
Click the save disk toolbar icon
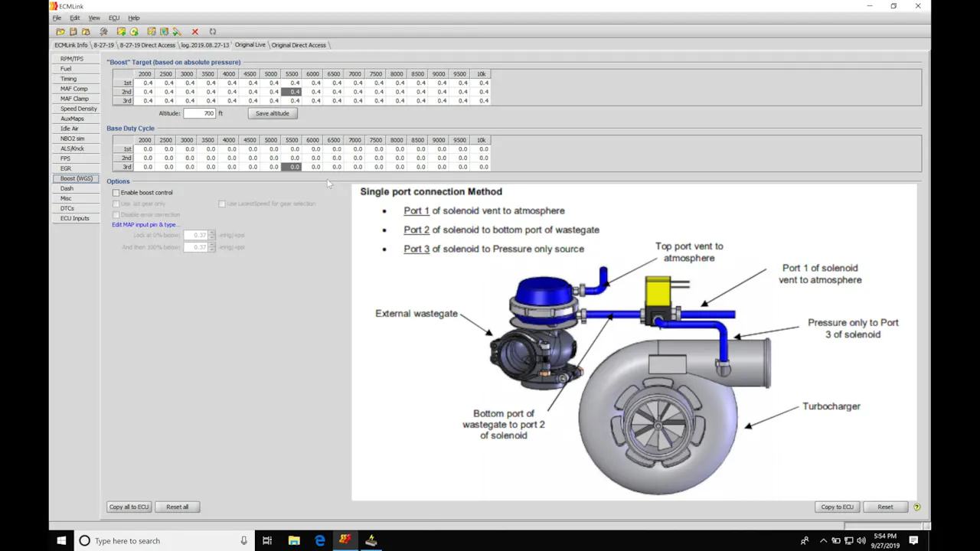point(73,31)
